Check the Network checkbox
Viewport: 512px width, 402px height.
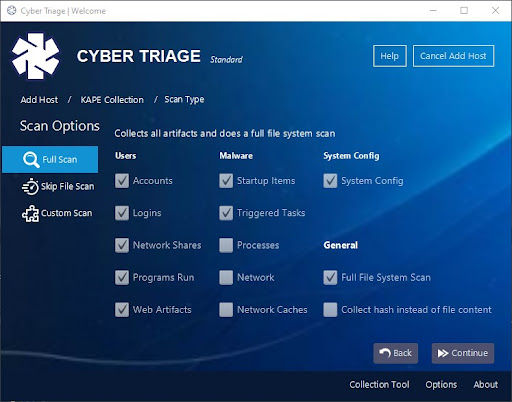pos(226,277)
